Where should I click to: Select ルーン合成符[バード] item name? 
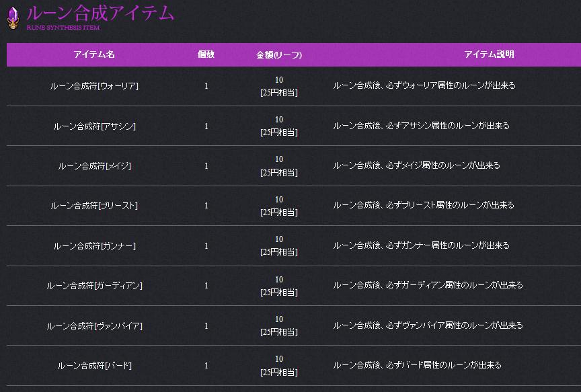pos(94,366)
